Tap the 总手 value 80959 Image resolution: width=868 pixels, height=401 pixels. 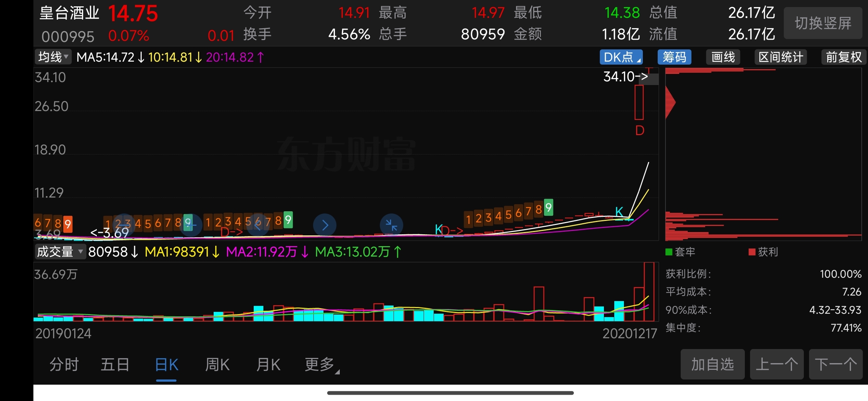click(483, 34)
